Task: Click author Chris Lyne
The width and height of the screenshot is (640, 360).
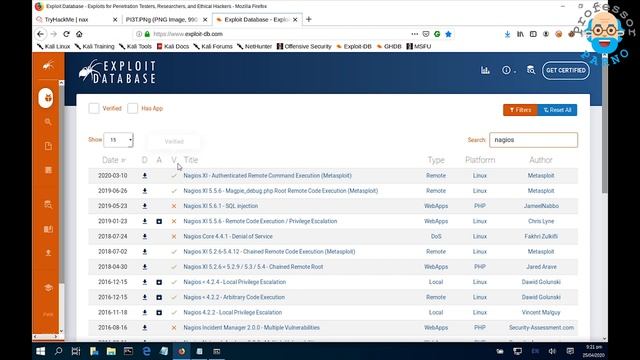Action: pos(541,221)
